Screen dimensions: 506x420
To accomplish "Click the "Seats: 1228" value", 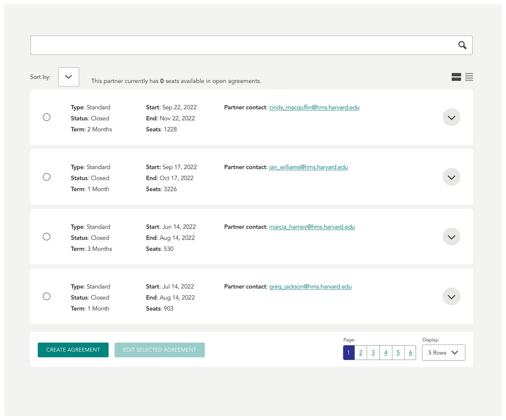I will [162, 129].
